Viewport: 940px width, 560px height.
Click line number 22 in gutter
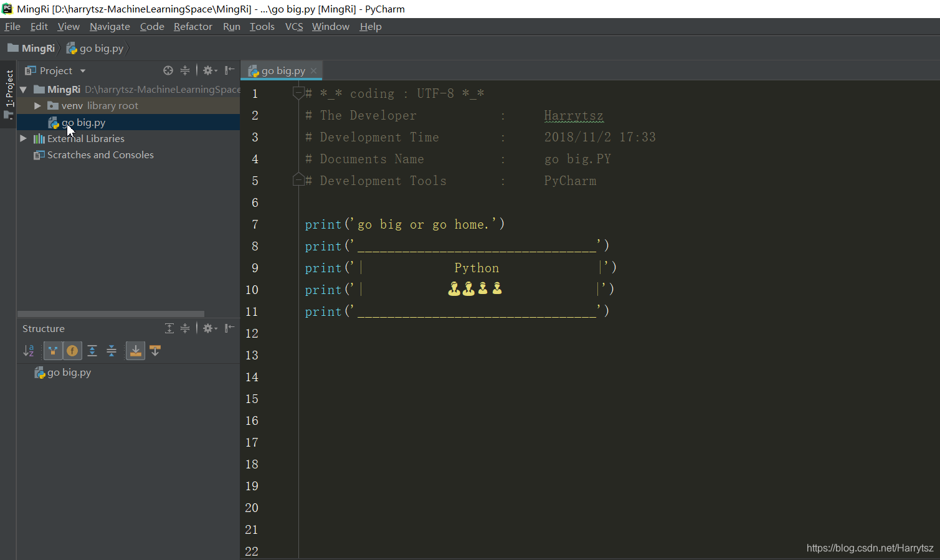252,551
